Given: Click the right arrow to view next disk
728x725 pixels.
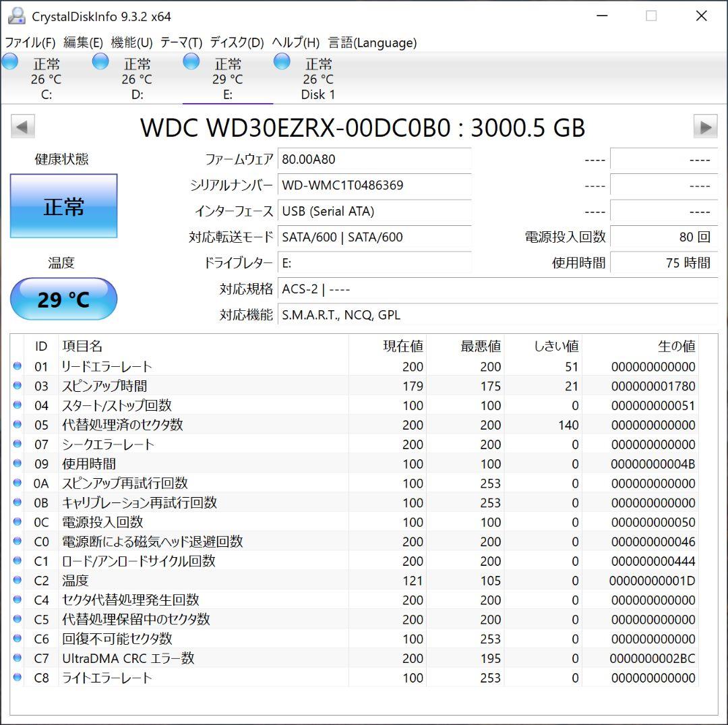Looking at the screenshot, I should pos(706,126).
